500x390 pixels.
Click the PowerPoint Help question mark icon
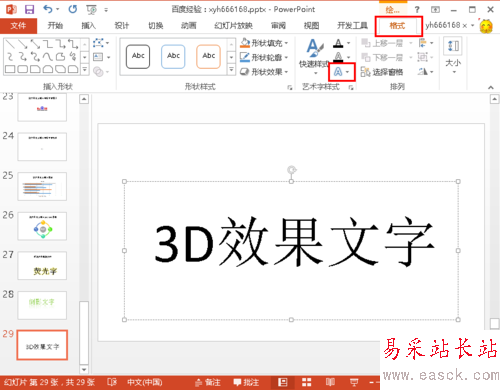click(417, 10)
